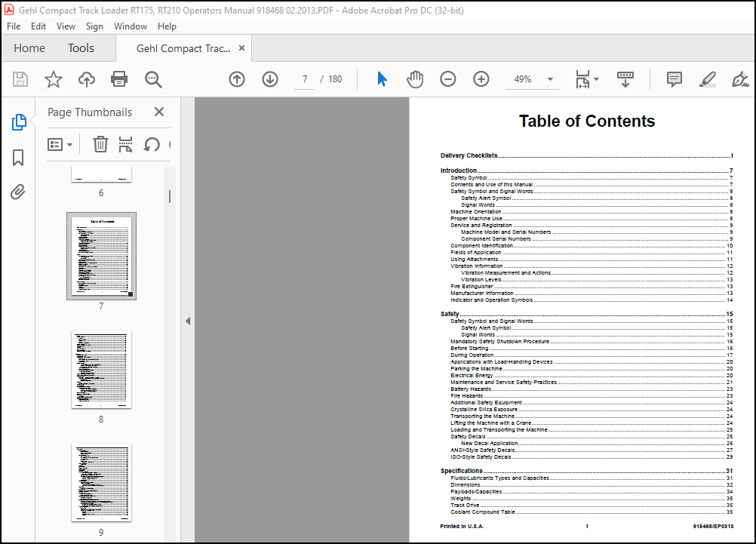The height and width of the screenshot is (544, 756).
Task: Open the View menu
Action: pos(66,26)
